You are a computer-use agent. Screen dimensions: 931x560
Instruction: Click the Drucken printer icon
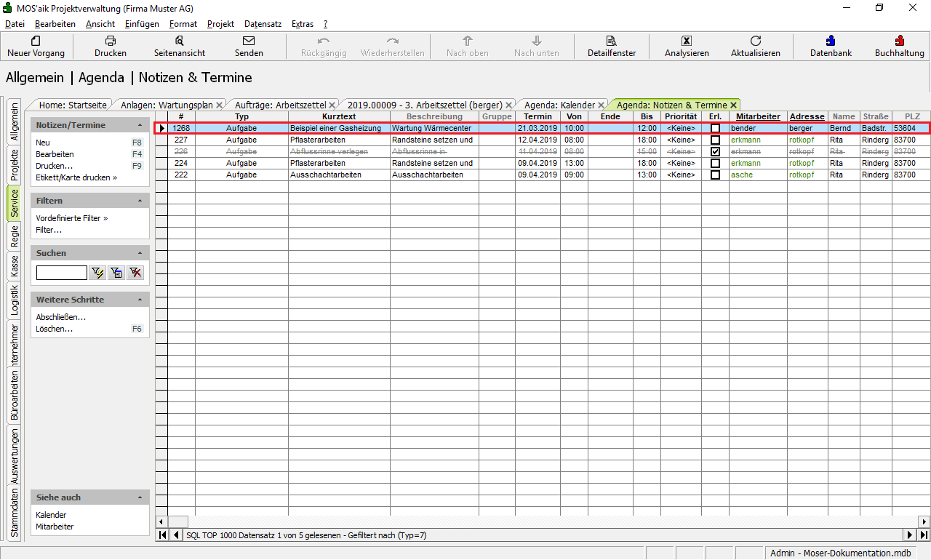pos(110,41)
